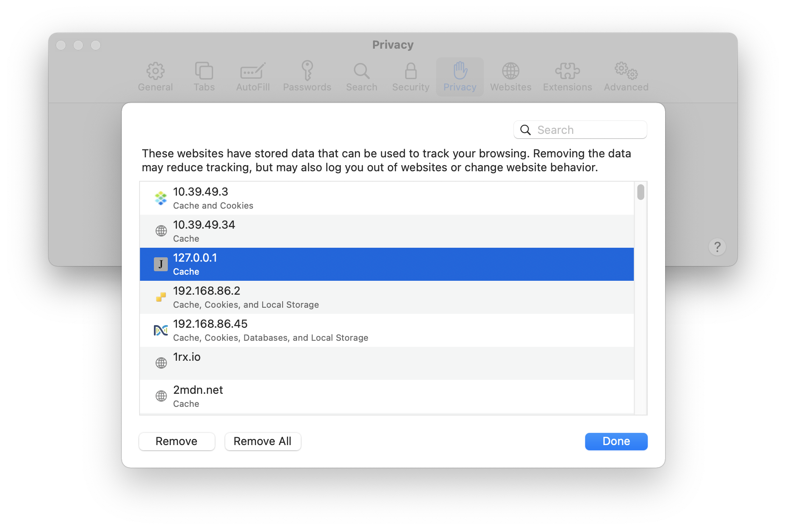Confirm with the Done button
This screenshot has height=532, width=786.
[616, 441]
